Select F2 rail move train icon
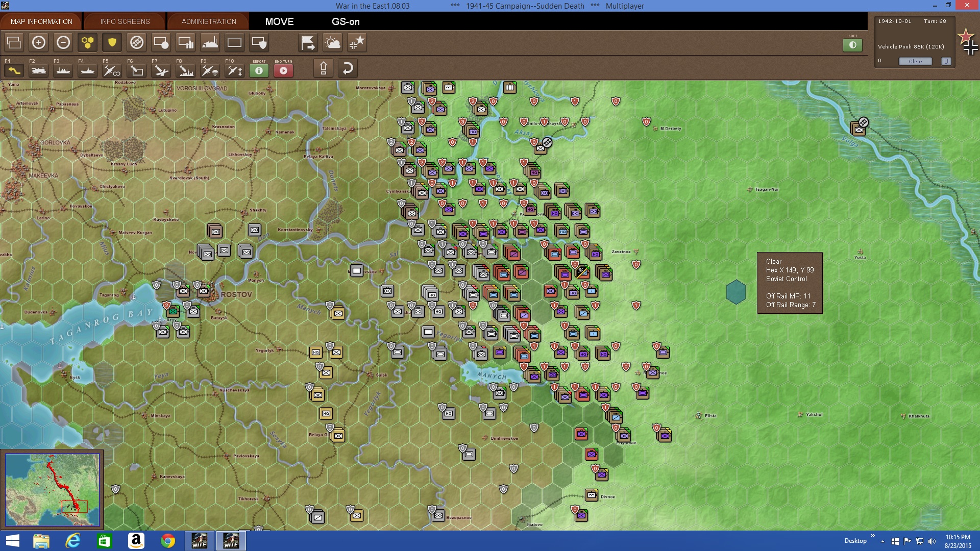980x551 pixels. [39, 70]
